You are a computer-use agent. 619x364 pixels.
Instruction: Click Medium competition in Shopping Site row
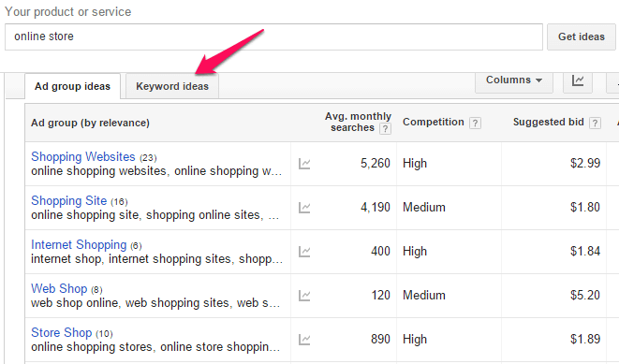tap(424, 208)
